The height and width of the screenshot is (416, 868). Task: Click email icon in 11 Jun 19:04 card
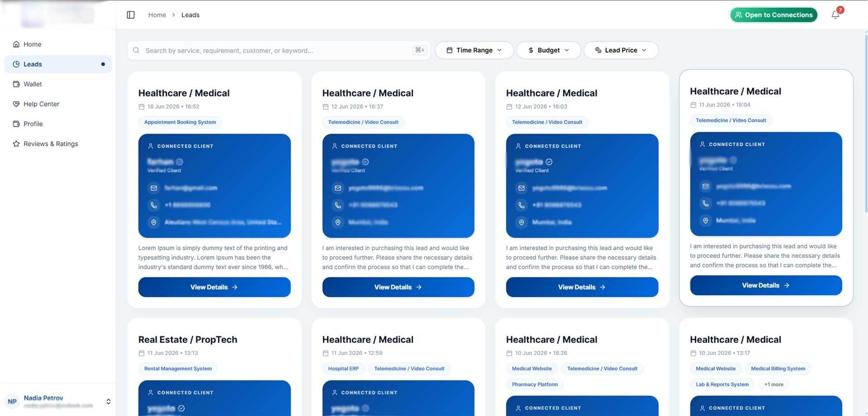(x=705, y=186)
